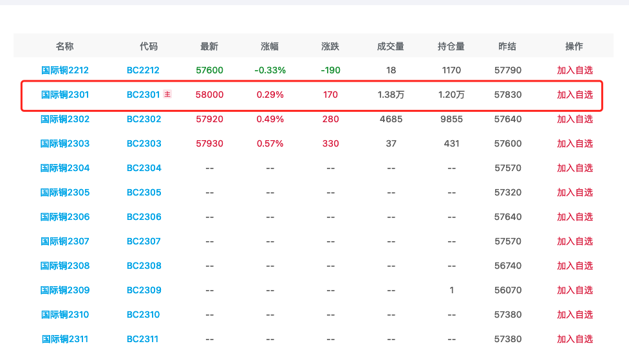The image size is (629, 364).
Task: Add 国际铜2301 to watchlist via 加入自选
Action: tap(575, 95)
